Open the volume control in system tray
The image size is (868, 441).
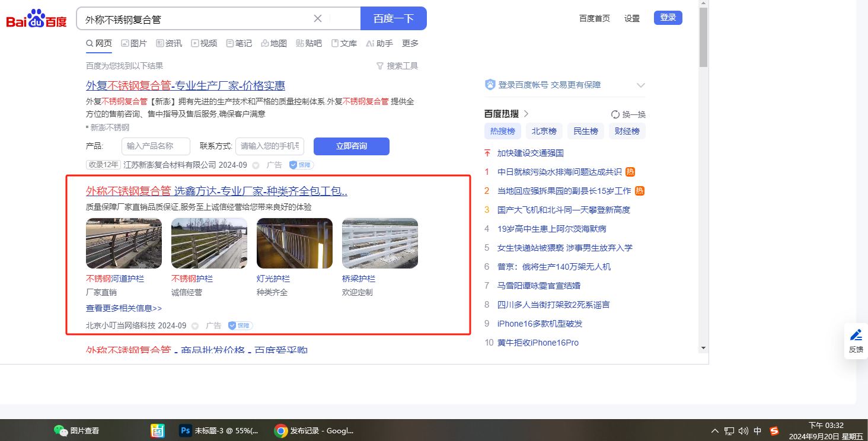coord(743,431)
